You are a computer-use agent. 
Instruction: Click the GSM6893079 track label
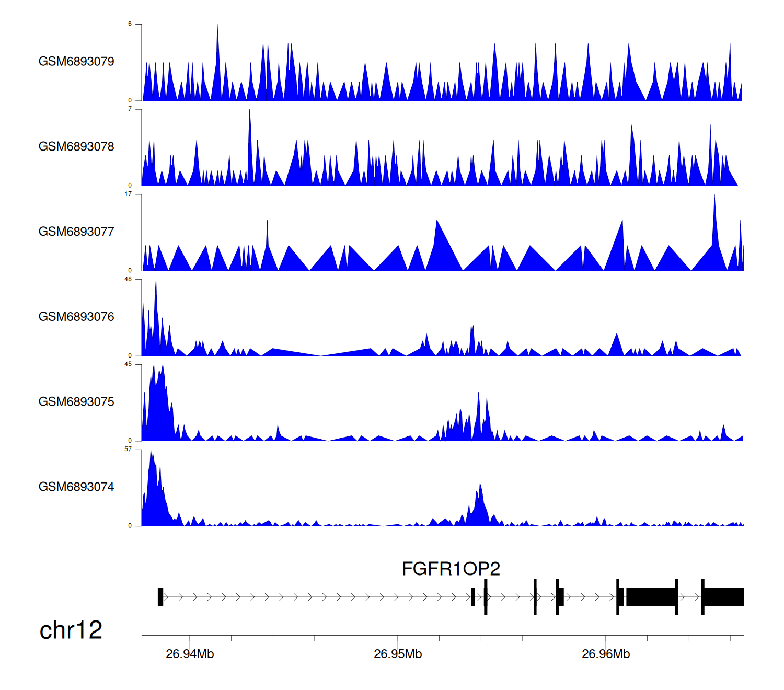[76, 62]
